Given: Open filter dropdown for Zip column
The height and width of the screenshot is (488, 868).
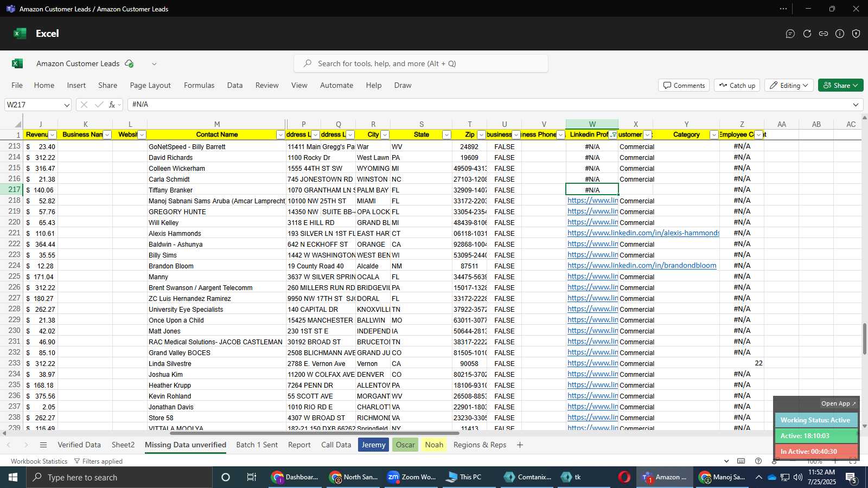Looking at the screenshot, I should pyautogui.click(x=481, y=135).
